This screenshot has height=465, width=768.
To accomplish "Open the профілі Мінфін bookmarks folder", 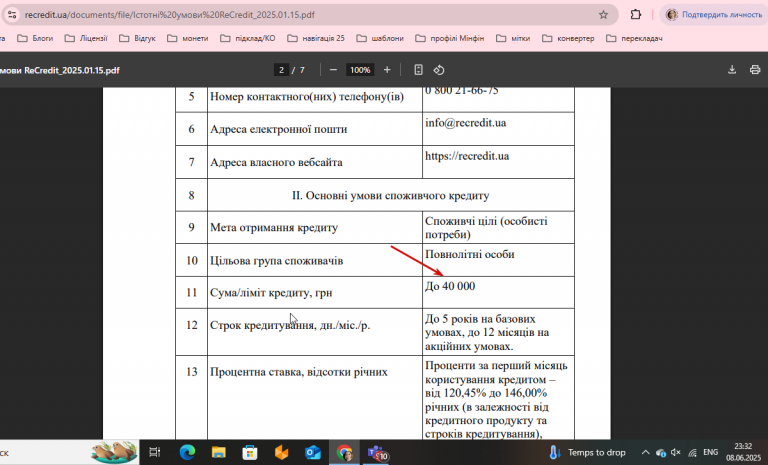I will tap(450, 38).
